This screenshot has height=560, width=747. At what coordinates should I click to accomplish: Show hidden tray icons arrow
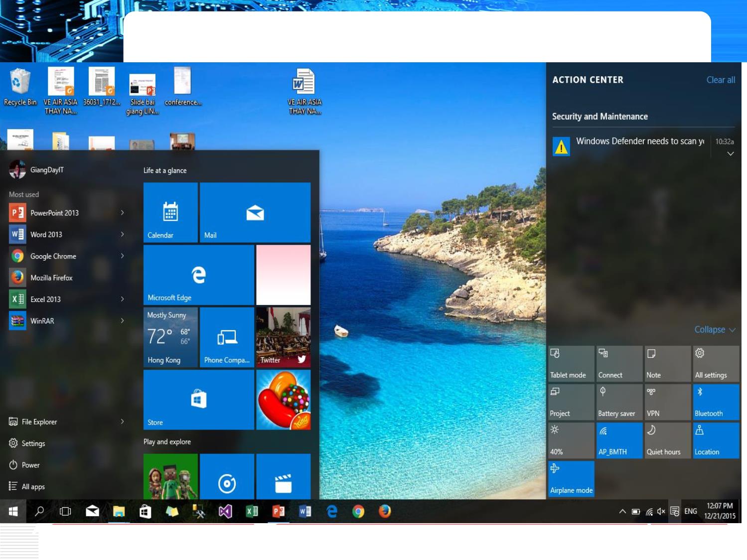point(622,511)
